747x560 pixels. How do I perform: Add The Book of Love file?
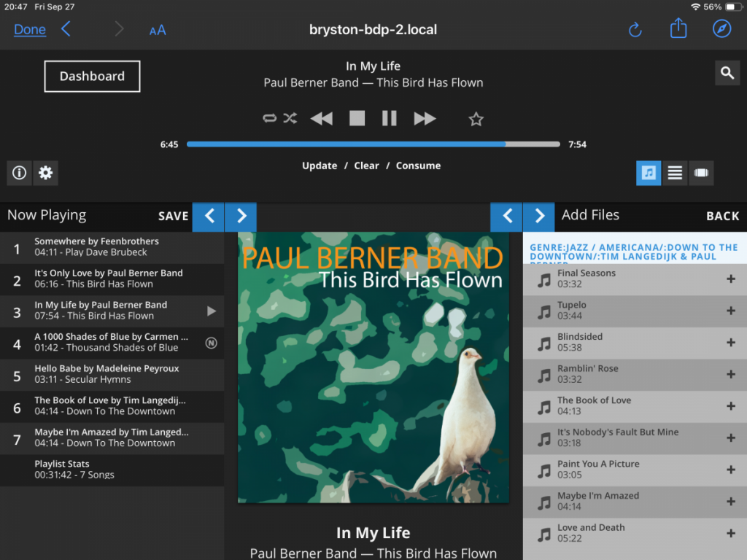tap(731, 407)
